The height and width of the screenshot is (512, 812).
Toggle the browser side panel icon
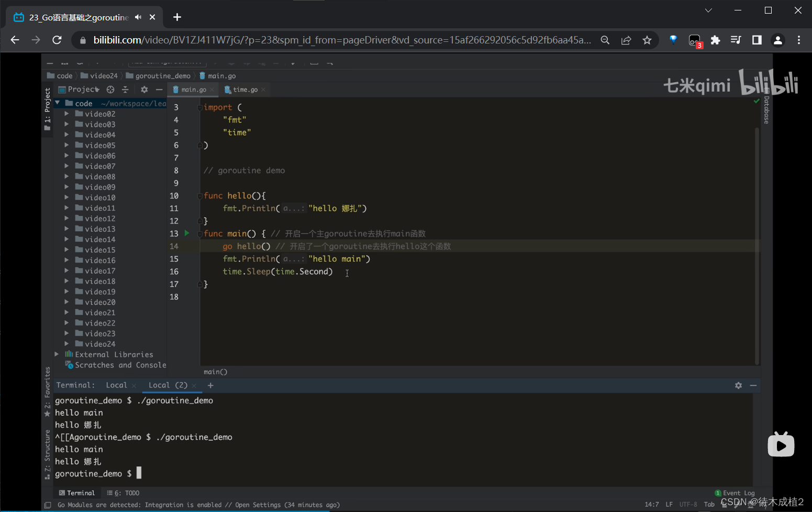click(757, 40)
